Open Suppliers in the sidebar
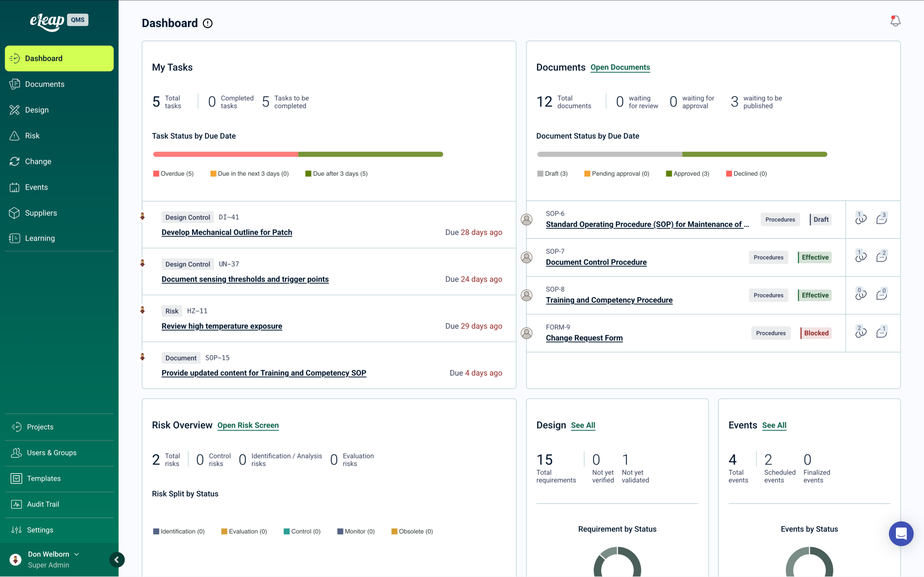Viewport: 924px width, 577px height. point(41,213)
